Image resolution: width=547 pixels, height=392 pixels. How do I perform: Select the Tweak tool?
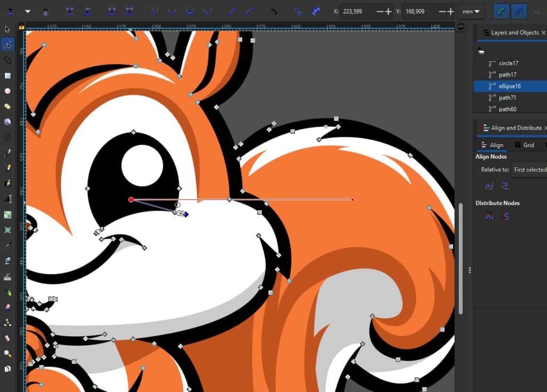point(7,277)
